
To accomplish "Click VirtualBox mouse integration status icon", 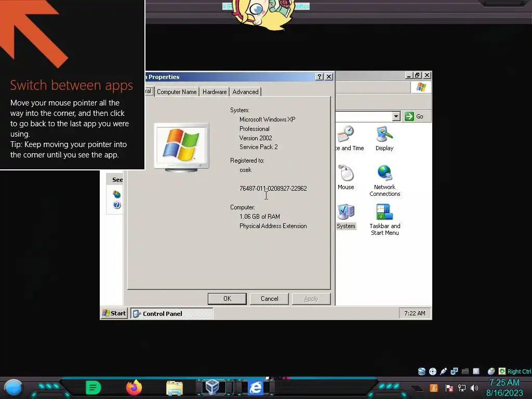I will 491,371.
